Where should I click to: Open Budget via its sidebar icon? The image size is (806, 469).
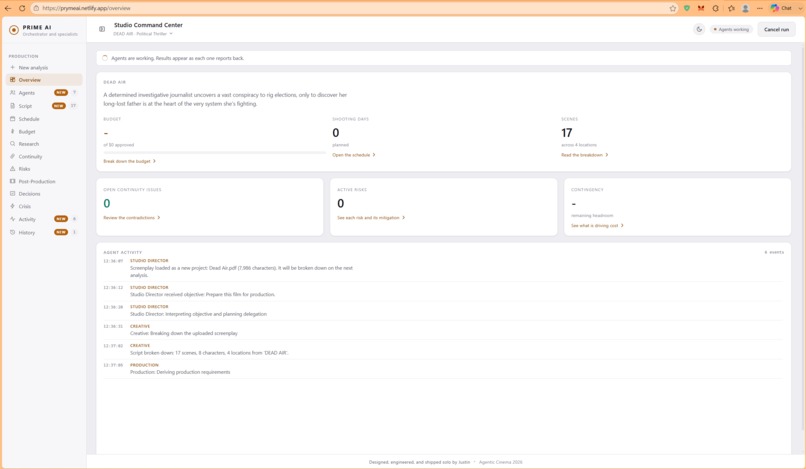tap(12, 132)
